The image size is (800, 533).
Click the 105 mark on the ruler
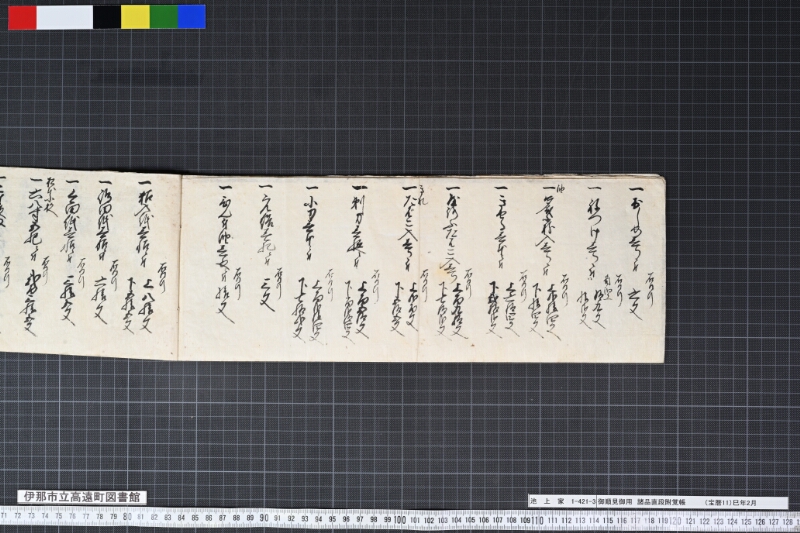click(x=470, y=520)
